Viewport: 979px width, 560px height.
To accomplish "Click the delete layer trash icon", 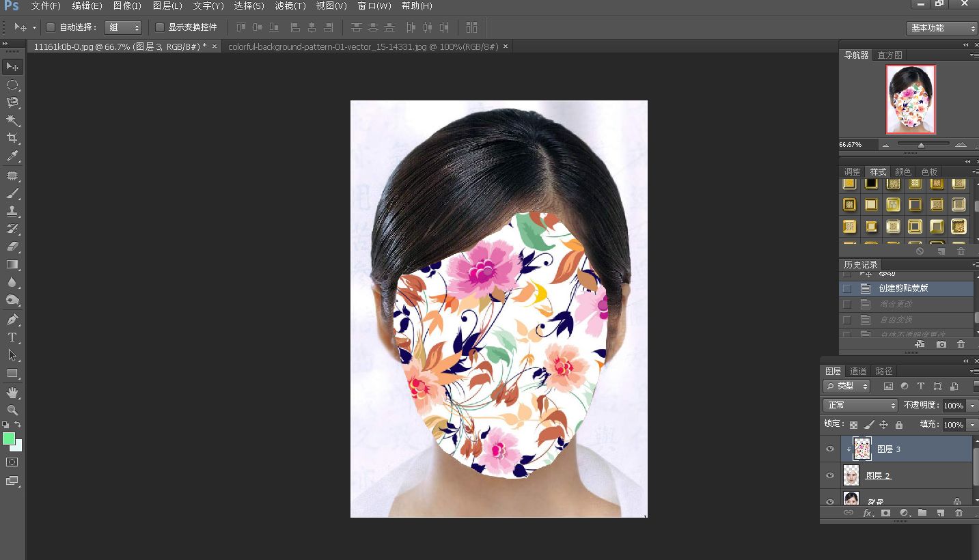I will 959,513.
